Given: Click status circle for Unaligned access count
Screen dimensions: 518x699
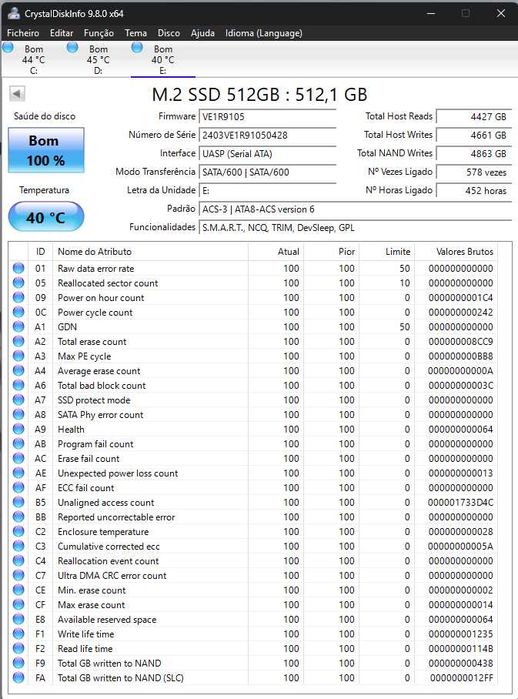Looking at the screenshot, I should tap(18, 502).
